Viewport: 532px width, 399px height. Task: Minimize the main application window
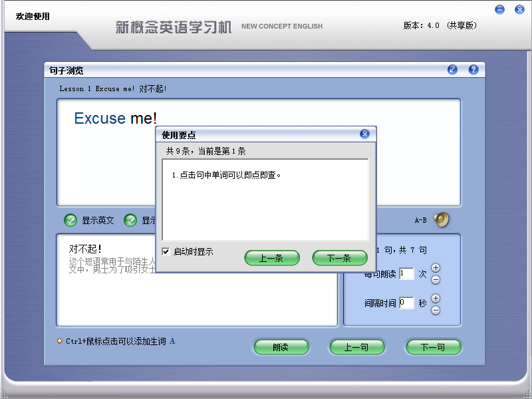(x=499, y=9)
